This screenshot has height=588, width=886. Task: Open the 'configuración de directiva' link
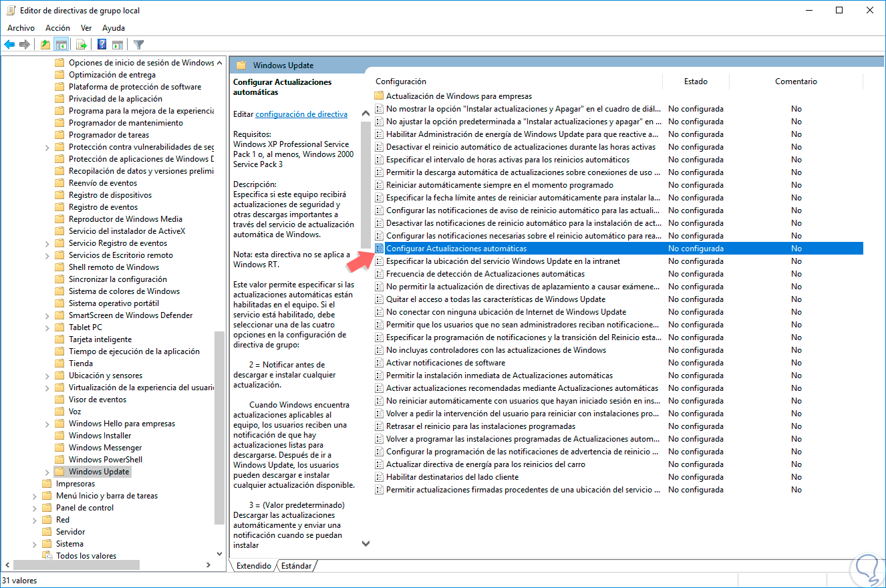301,114
